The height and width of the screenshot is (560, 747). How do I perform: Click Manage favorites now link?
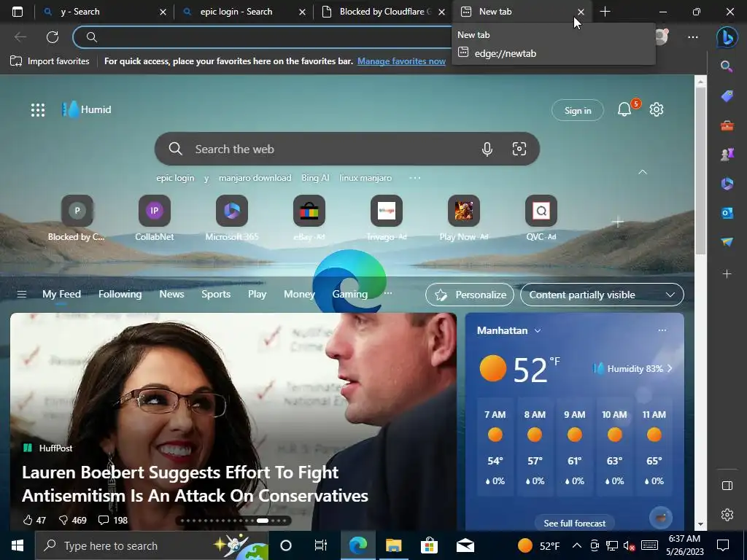pyautogui.click(x=402, y=61)
